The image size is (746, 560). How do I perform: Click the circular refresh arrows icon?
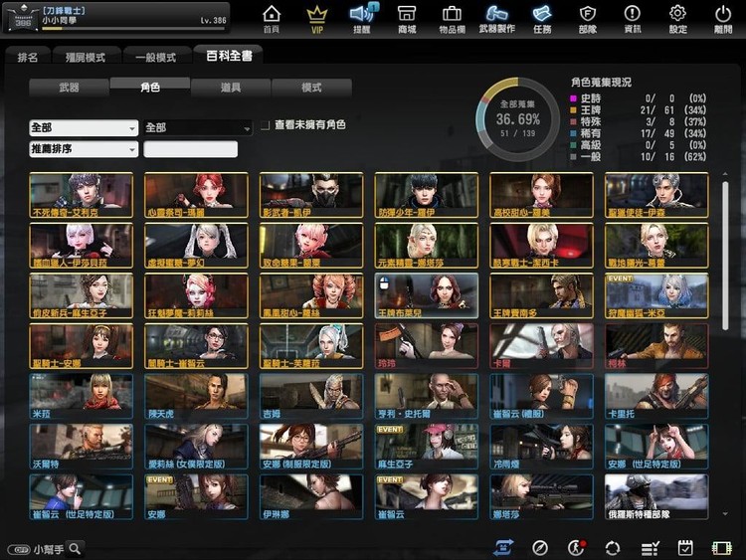[x=613, y=548]
